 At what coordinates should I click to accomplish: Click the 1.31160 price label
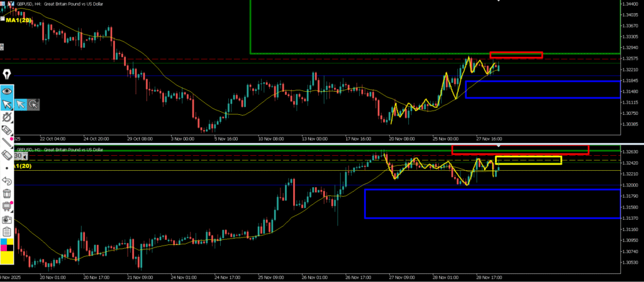tap(631, 229)
